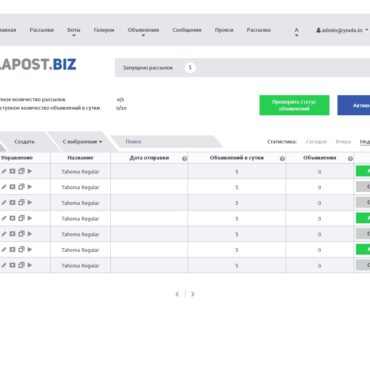370x380 pixels.
Task: Open the 'Галереи' menu item
Action: (104, 30)
